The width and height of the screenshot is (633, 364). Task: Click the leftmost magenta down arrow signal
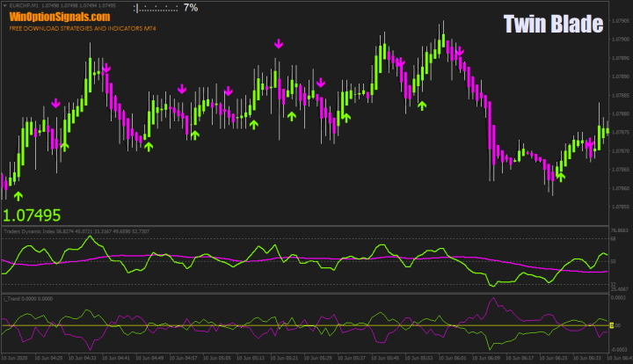56,103
